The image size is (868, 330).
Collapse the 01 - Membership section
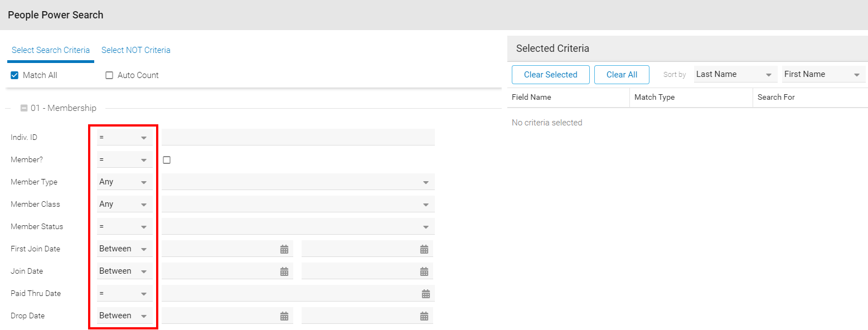24,108
